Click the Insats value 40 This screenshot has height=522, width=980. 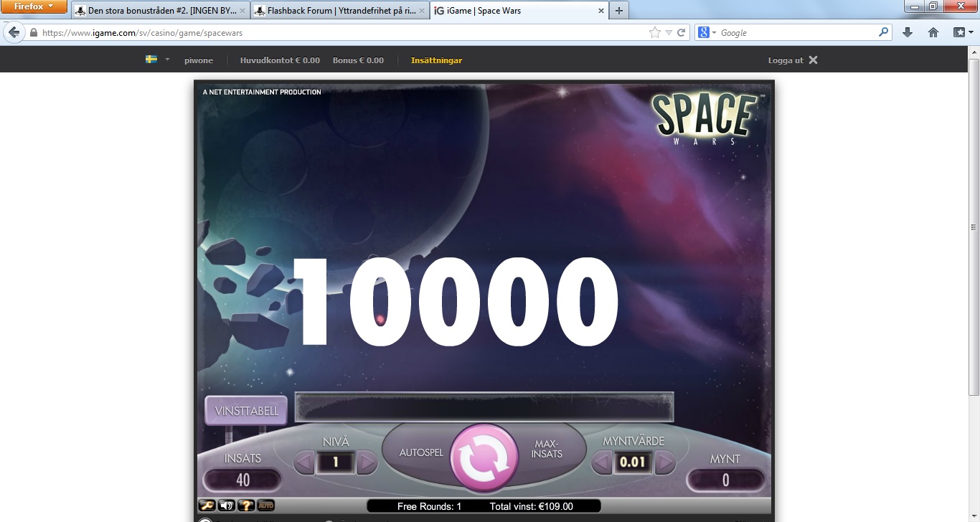coord(242,480)
